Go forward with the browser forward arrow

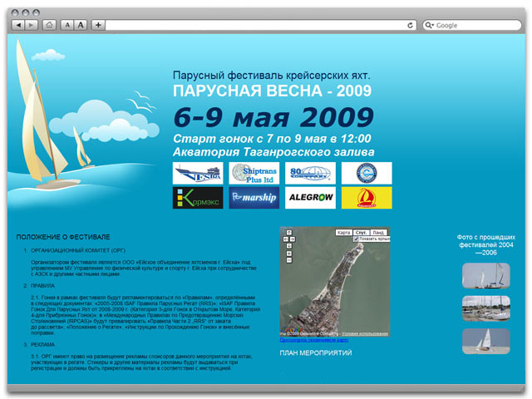[32, 25]
